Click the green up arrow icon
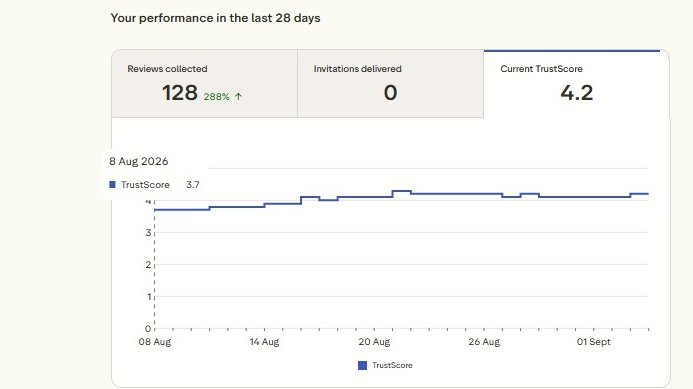The image size is (693, 389). [x=238, y=96]
